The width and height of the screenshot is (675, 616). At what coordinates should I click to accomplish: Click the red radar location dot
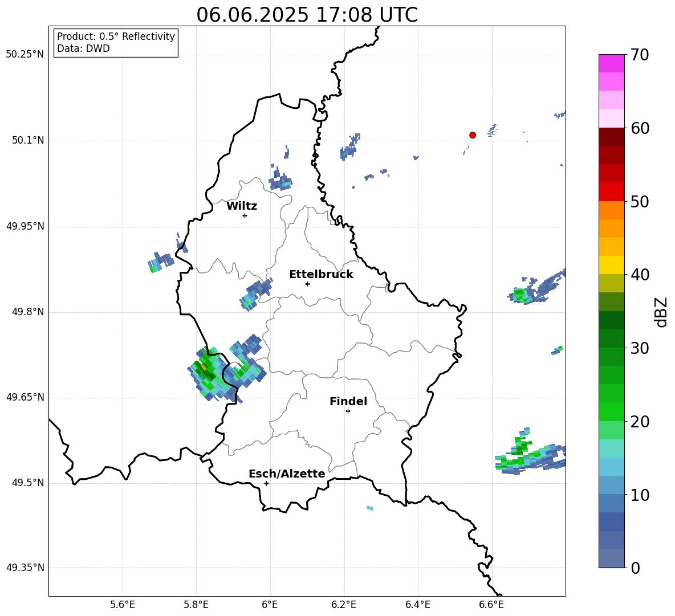click(472, 135)
